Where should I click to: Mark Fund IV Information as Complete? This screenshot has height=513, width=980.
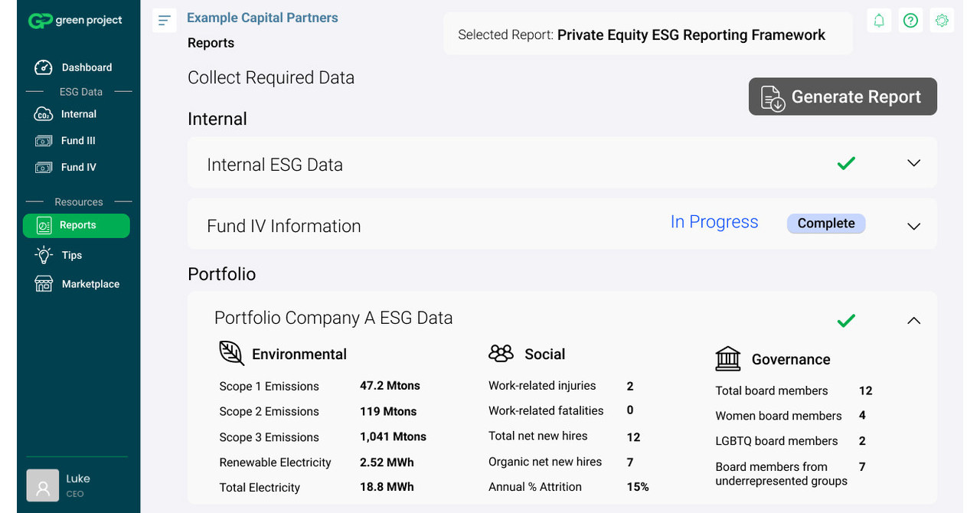point(825,224)
